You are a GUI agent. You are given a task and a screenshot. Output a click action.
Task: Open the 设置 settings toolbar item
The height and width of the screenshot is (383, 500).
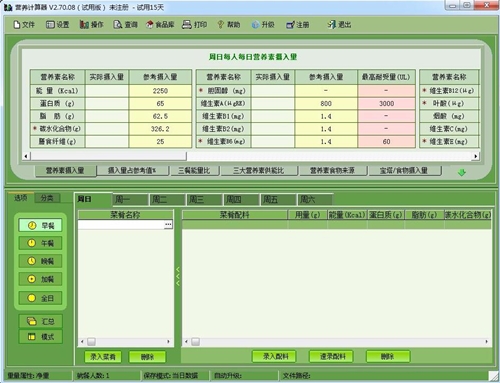coord(57,24)
